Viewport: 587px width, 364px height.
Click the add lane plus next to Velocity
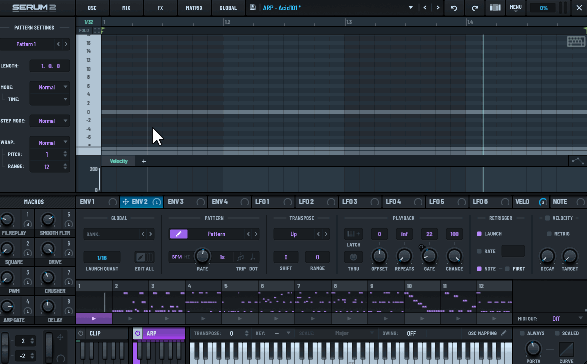coord(144,161)
